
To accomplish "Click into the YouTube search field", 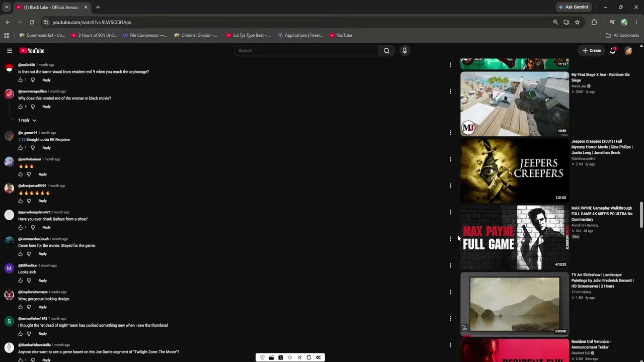I will point(306,51).
